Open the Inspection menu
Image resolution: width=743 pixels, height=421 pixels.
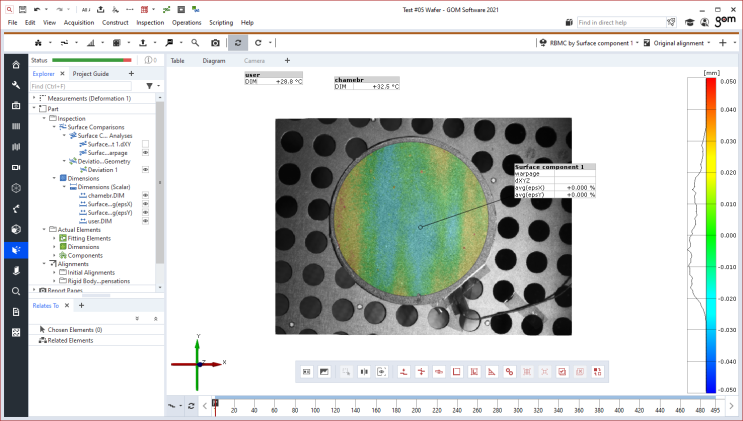(150, 22)
